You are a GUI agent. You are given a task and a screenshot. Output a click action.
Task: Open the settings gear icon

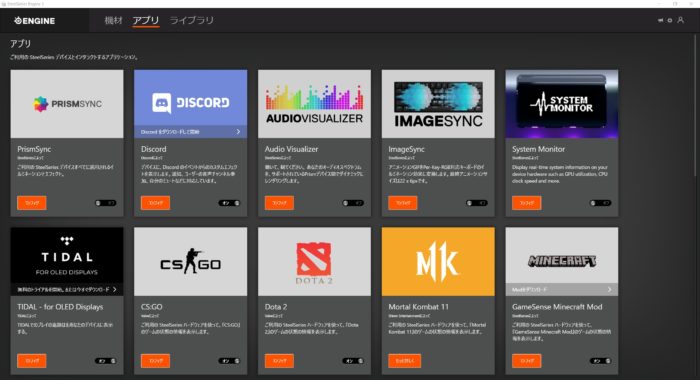(x=670, y=20)
